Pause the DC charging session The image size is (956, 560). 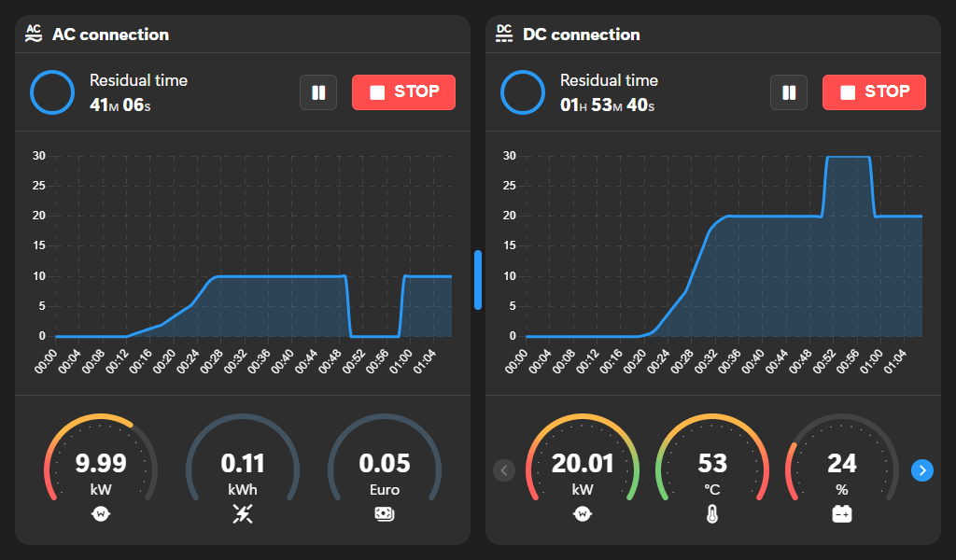click(788, 92)
